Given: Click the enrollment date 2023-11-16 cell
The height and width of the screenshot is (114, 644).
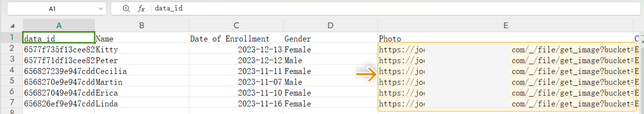Looking at the screenshot, I should click(236, 104).
